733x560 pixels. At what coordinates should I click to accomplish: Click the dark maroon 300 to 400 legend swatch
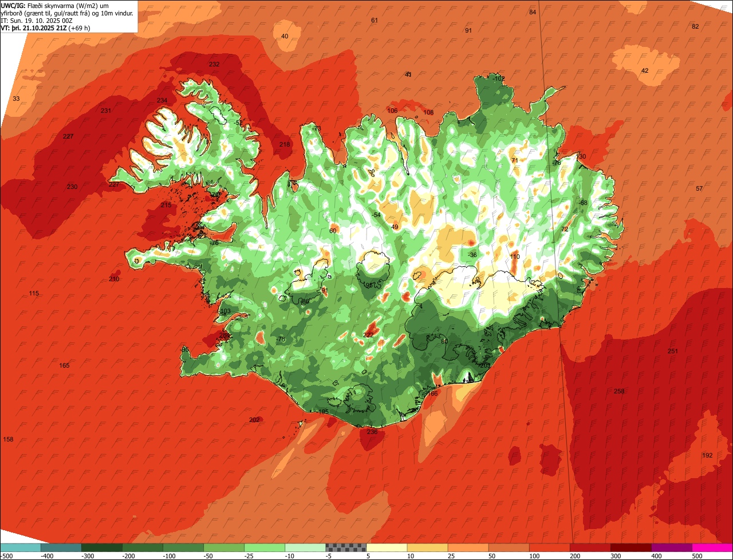pyautogui.click(x=630, y=547)
